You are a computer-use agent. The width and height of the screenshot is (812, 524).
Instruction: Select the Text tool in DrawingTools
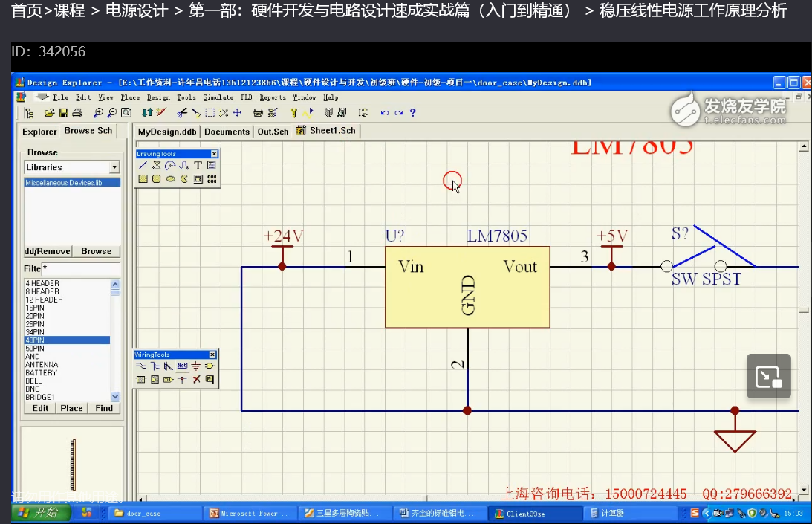tap(198, 165)
